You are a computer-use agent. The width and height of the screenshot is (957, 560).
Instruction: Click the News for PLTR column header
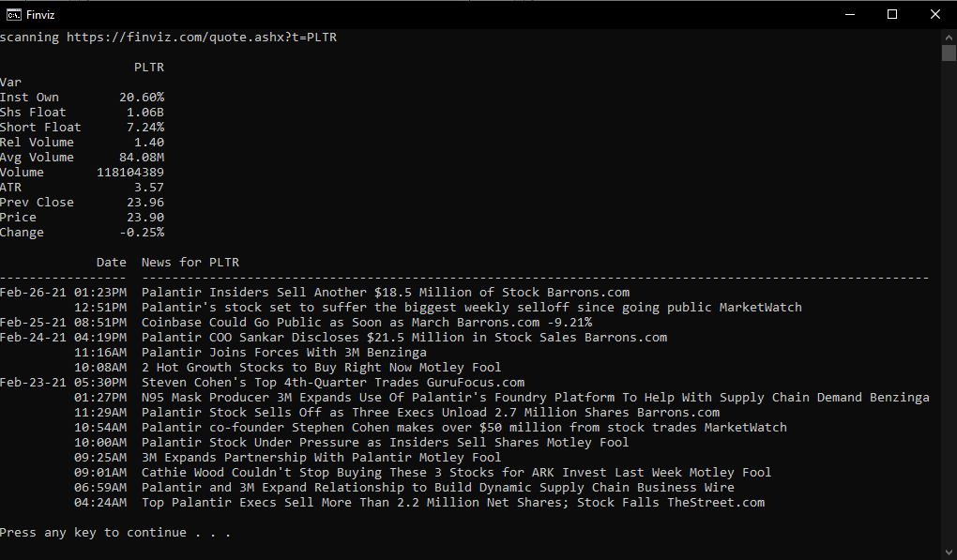[190, 263]
